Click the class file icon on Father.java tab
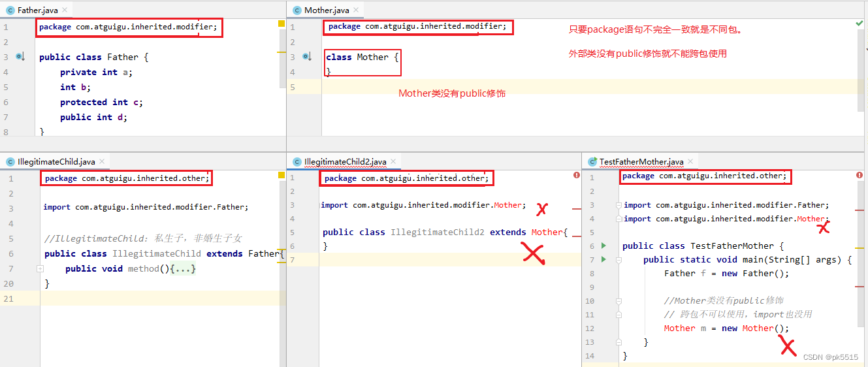 point(10,10)
